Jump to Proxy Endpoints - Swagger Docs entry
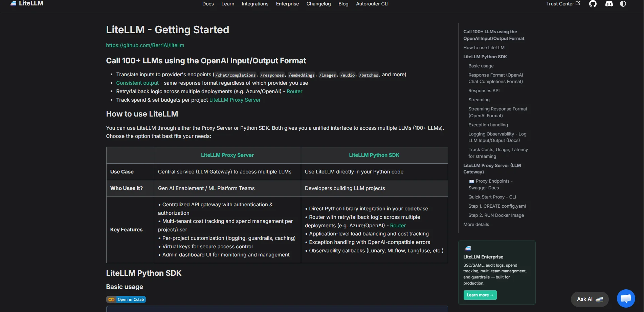 (x=490, y=185)
